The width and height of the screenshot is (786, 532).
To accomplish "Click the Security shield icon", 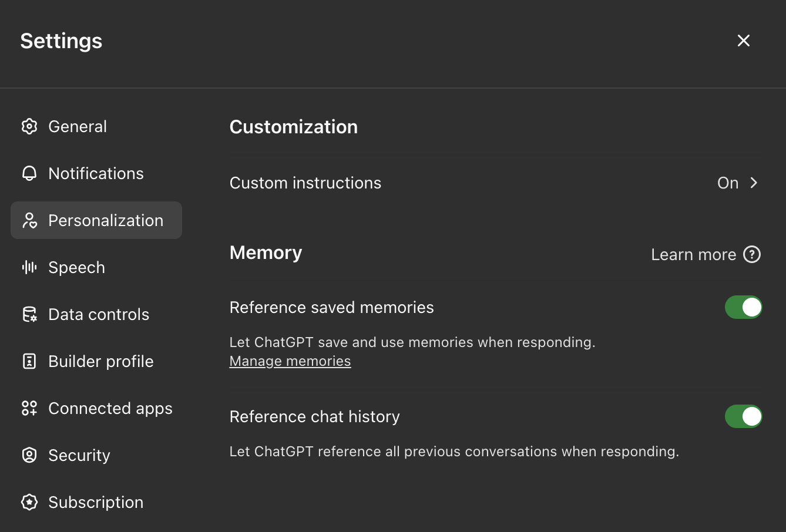I will pyautogui.click(x=29, y=455).
